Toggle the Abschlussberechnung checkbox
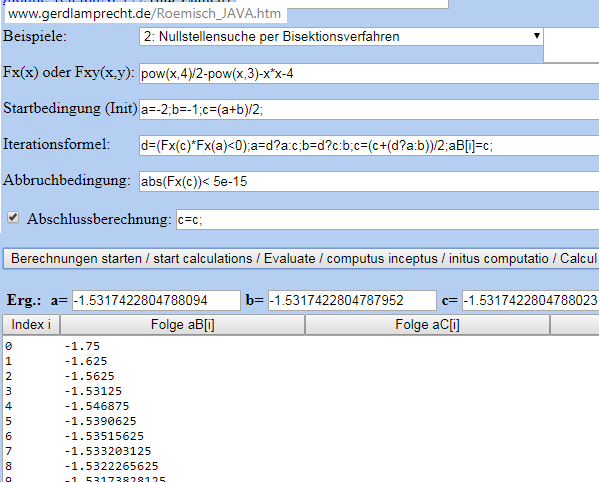Screen dimensions: 599x482 click(13, 218)
